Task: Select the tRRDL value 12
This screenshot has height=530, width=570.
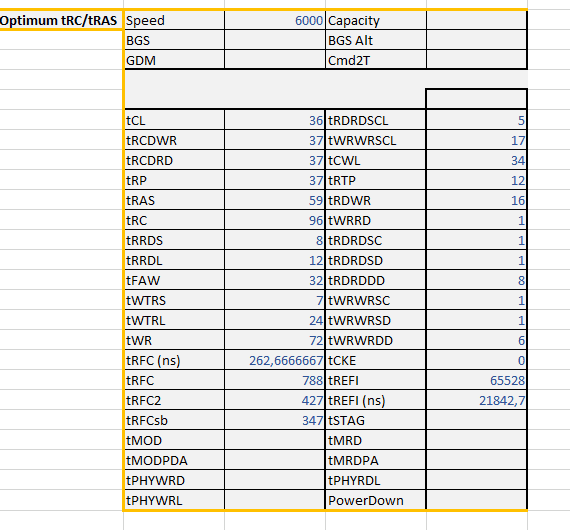Action: (x=275, y=260)
